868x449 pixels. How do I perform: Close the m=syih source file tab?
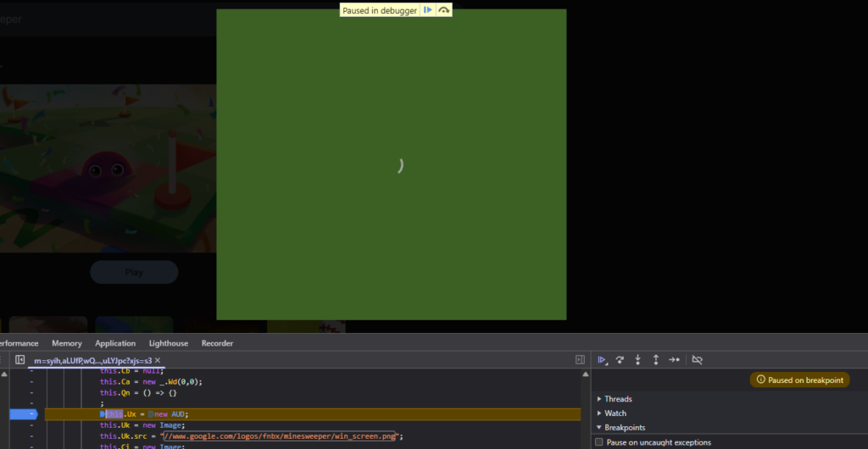click(x=157, y=361)
